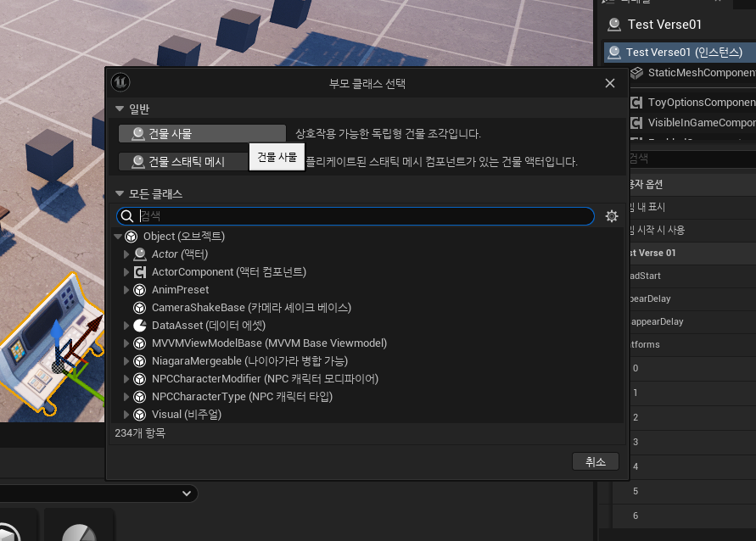Expand the NPCCharacterModifier tree node
This screenshot has height=541, width=756.
(x=126, y=379)
